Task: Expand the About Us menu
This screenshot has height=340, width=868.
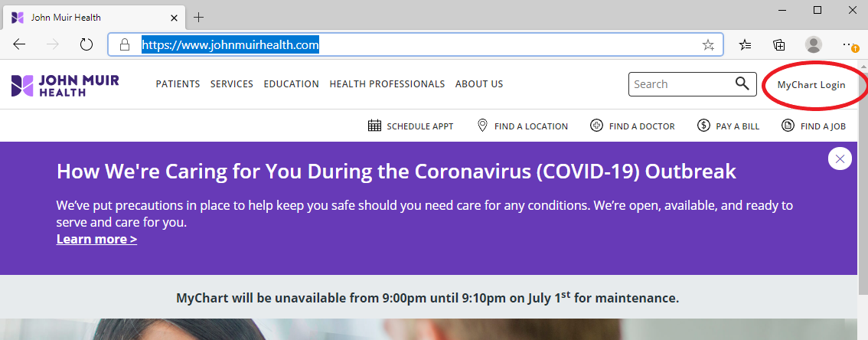Action: pos(479,84)
